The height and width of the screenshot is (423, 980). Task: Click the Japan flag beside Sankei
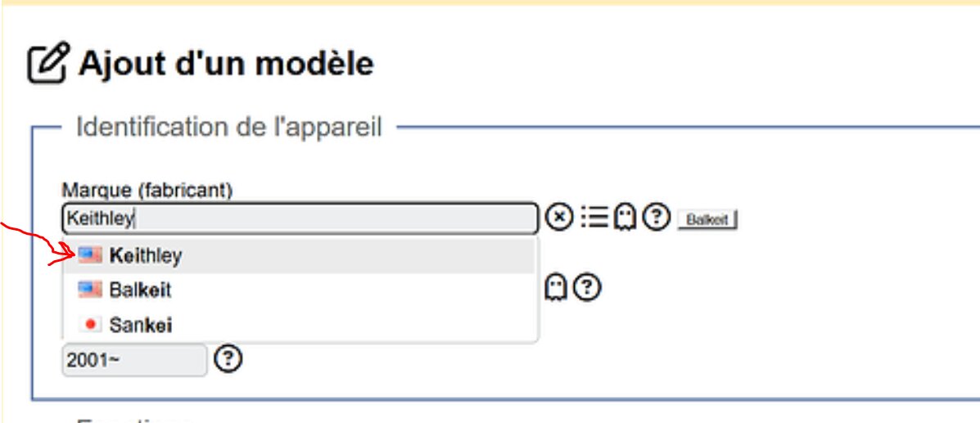[89, 325]
